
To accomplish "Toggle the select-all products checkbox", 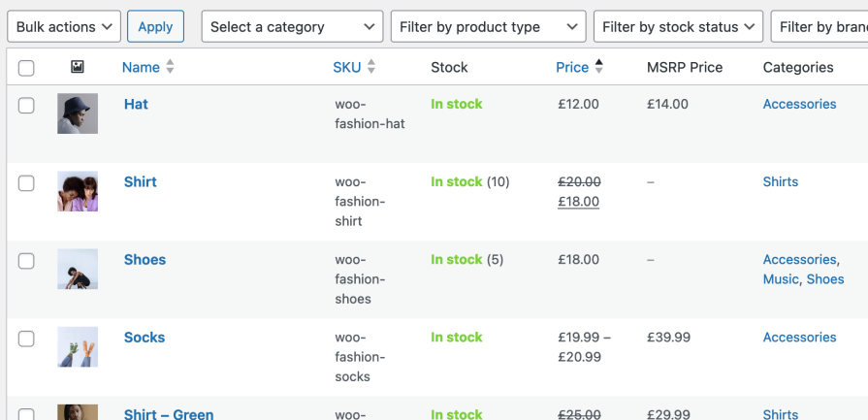I will click(x=26, y=68).
